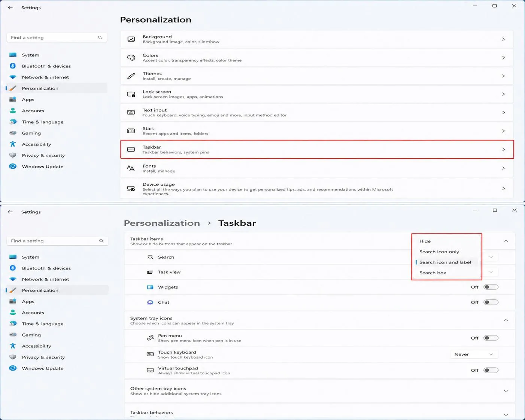Click the Task view icon under Taskbar items
This screenshot has width=525, height=420.
(150, 272)
